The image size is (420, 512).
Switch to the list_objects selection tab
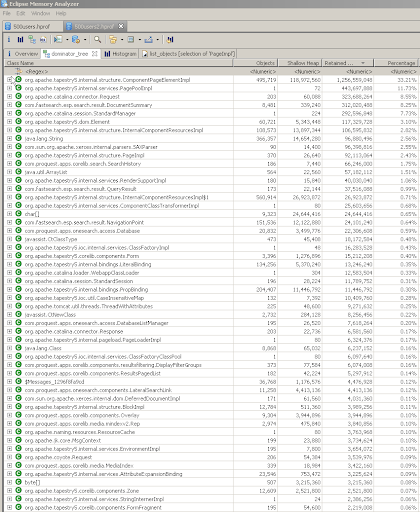pyautogui.click(x=189, y=54)
